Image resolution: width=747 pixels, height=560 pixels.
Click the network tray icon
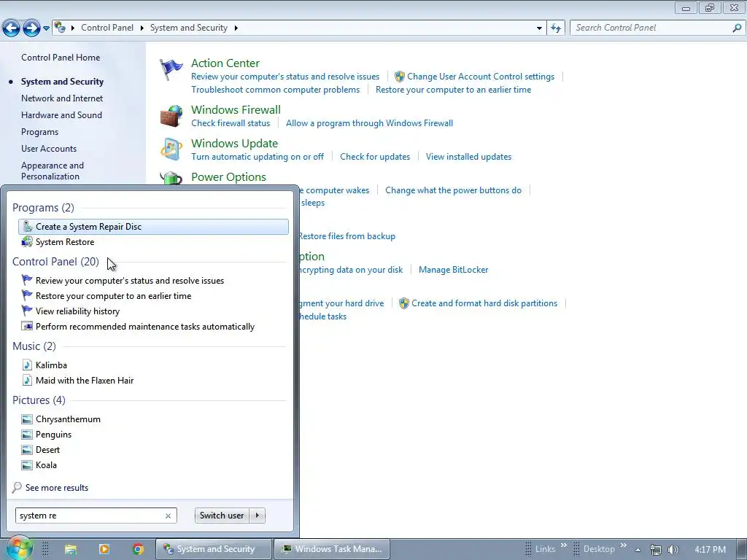(656, 550)
